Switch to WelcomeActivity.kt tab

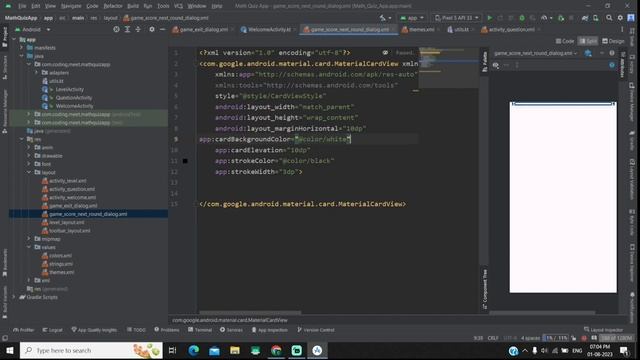click(269, 29)
